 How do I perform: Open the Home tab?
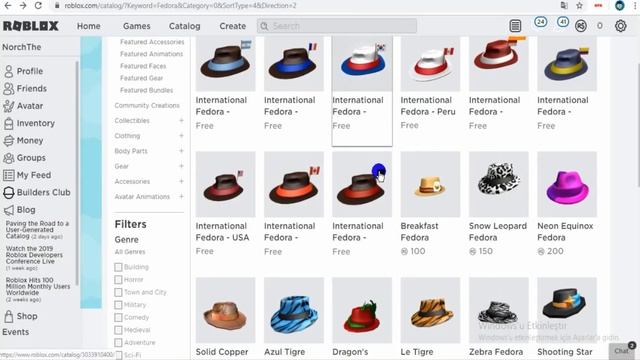[89, 26]
